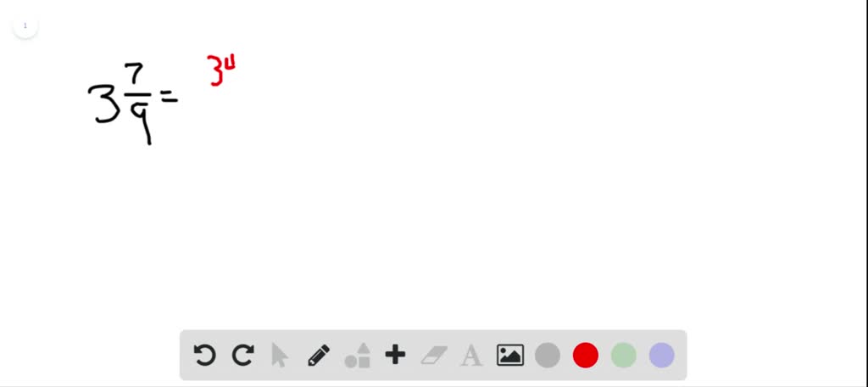Open the shapes tool

coord(357,356)
